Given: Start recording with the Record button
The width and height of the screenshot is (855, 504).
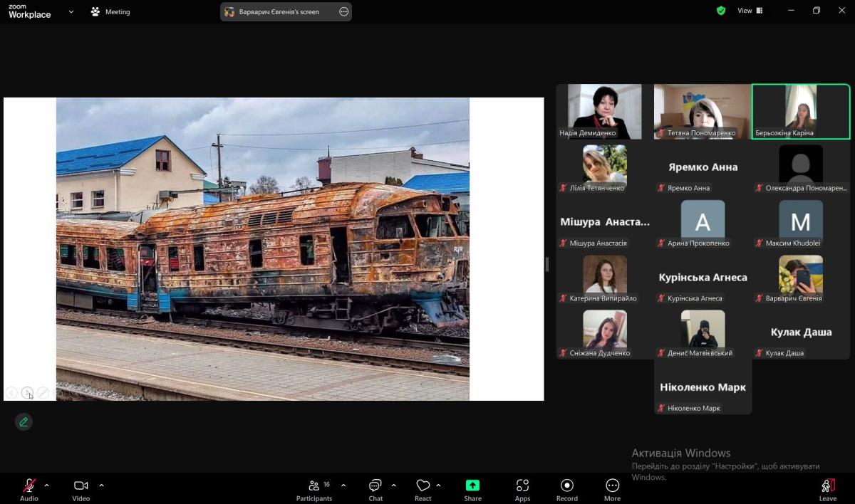Looking at the screenshot, I should tap(567, 487).
